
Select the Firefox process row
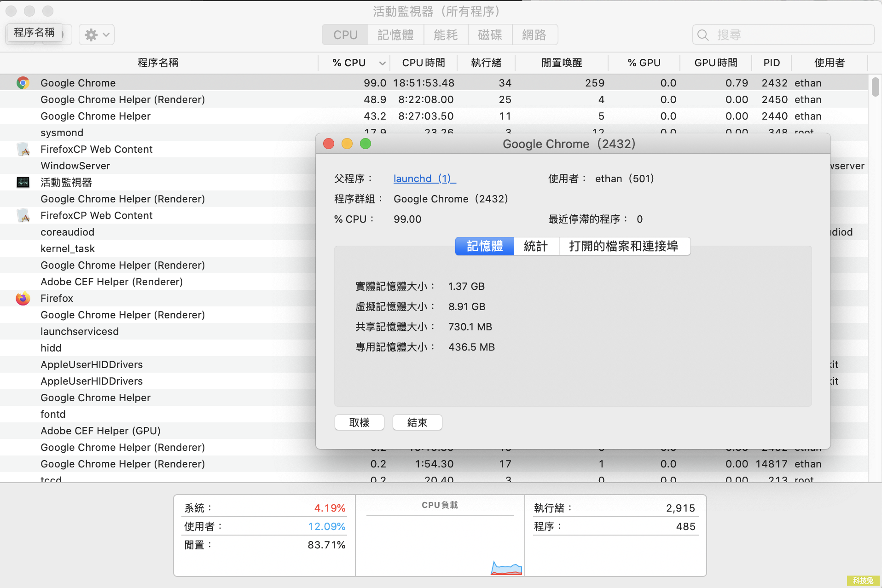158,298
